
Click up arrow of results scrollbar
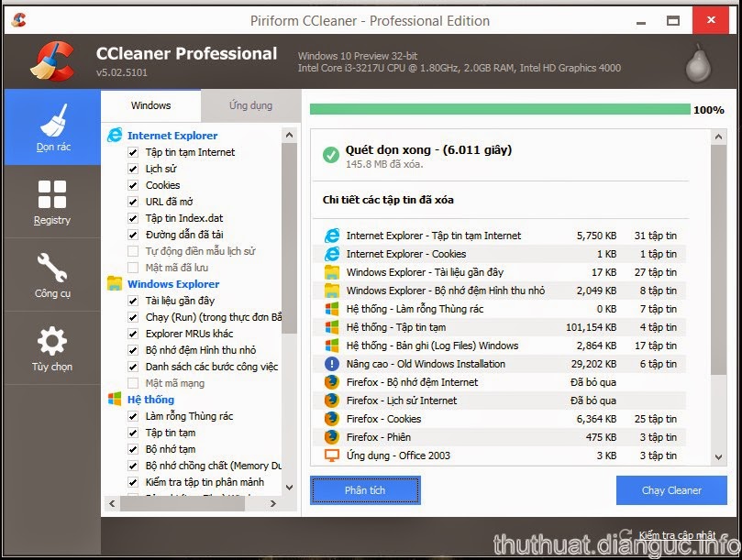coord(718,137)
